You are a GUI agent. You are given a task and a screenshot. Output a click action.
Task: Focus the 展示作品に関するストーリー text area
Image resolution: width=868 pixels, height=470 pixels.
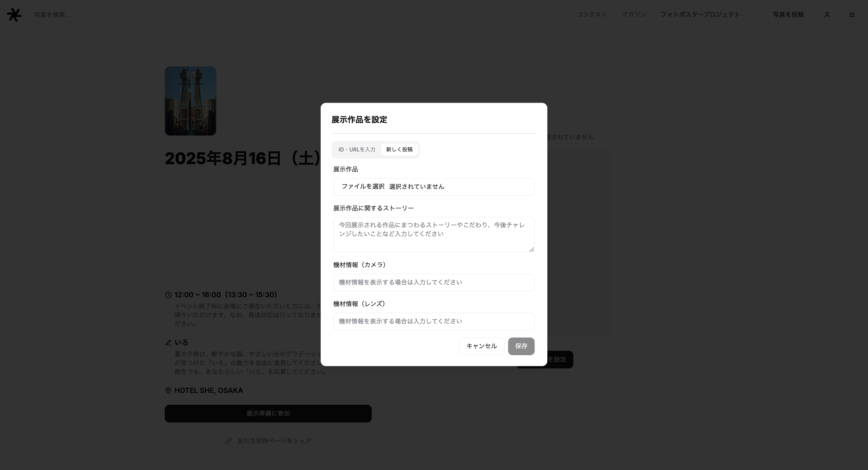[x=434, y=235]
